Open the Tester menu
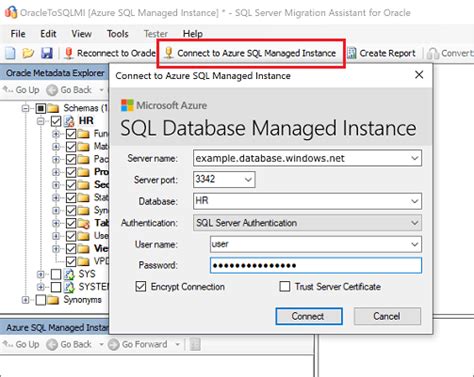Image resolution: width=474 pixels, height=377 pixels. (156, 34)
